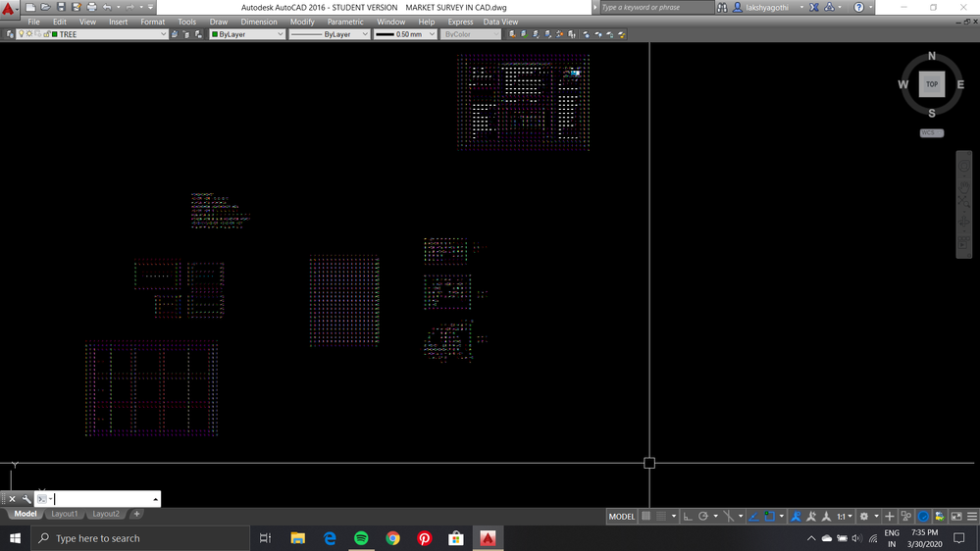The width and height of the screenshot is (980, 551).
Task: Open the File menu
Action: pos(33,22)
